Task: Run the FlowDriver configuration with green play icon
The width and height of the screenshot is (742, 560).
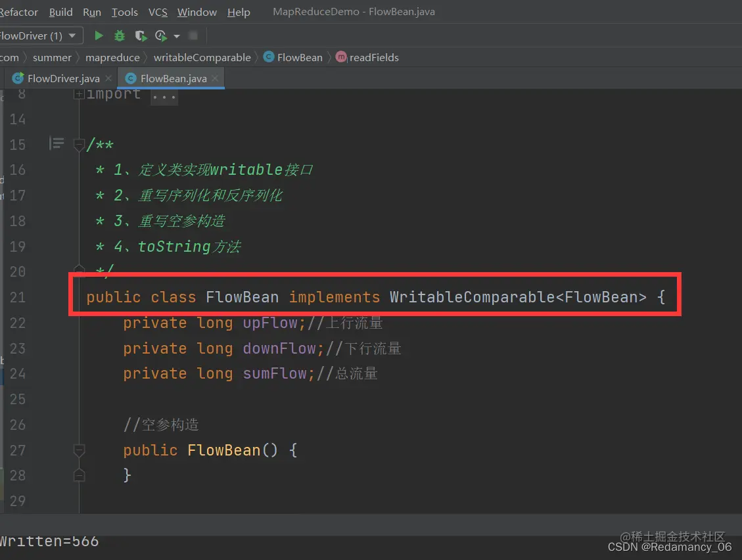Action: tap(99, 35)
